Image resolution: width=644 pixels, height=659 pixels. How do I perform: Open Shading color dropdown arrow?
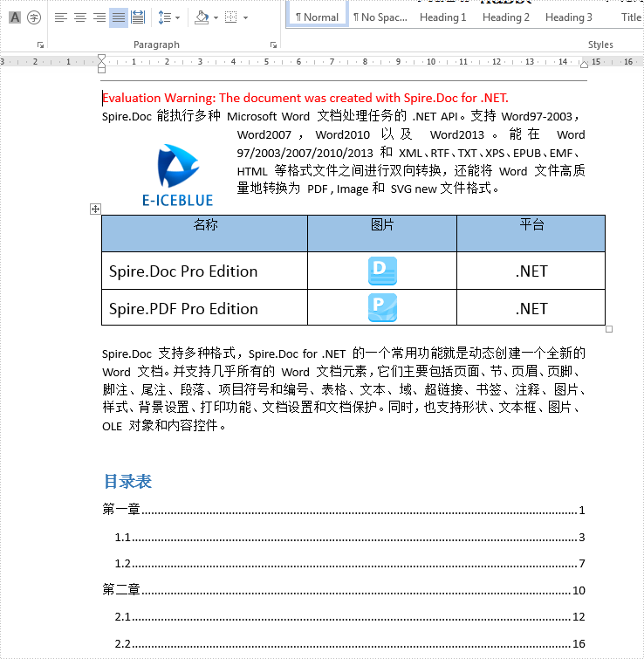(216, 17)
